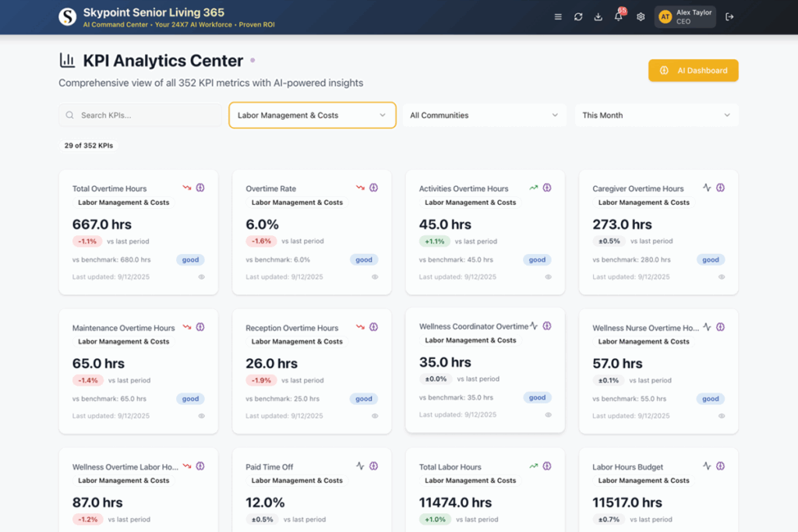Click AI insight icon on Wellness Nurse Overtime
Image resolution: width=798 pixels, height=532 pixels.
[721, 327]
